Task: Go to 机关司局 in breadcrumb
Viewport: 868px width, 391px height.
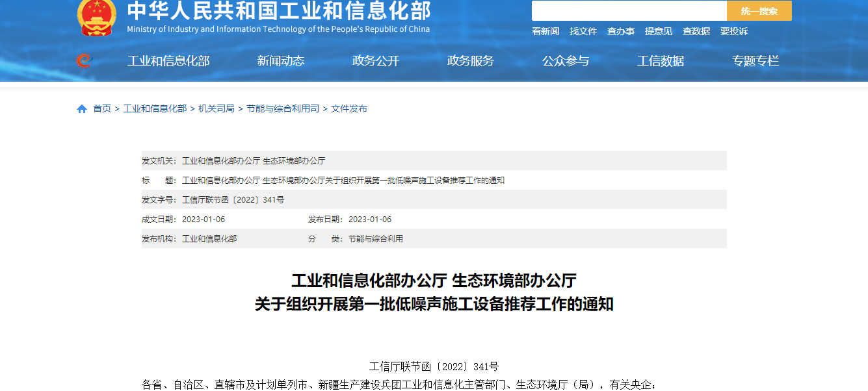Action: coord(217,109)
